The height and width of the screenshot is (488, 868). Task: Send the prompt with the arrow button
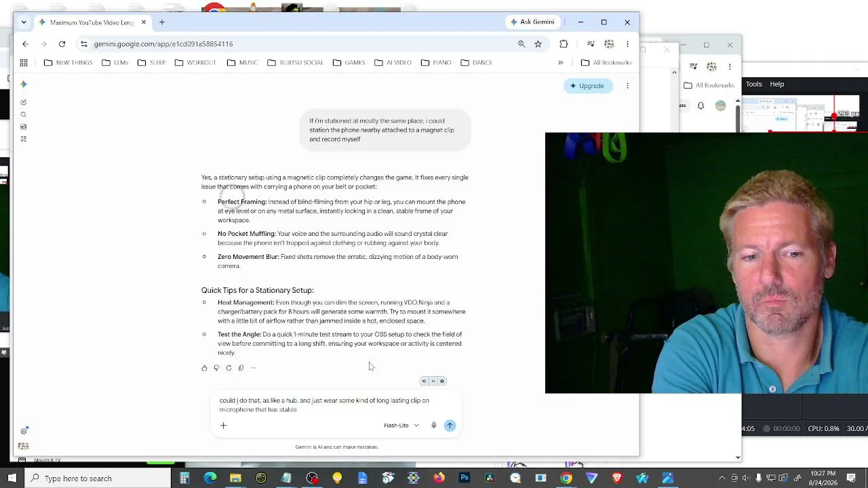(x=450, y=426)
